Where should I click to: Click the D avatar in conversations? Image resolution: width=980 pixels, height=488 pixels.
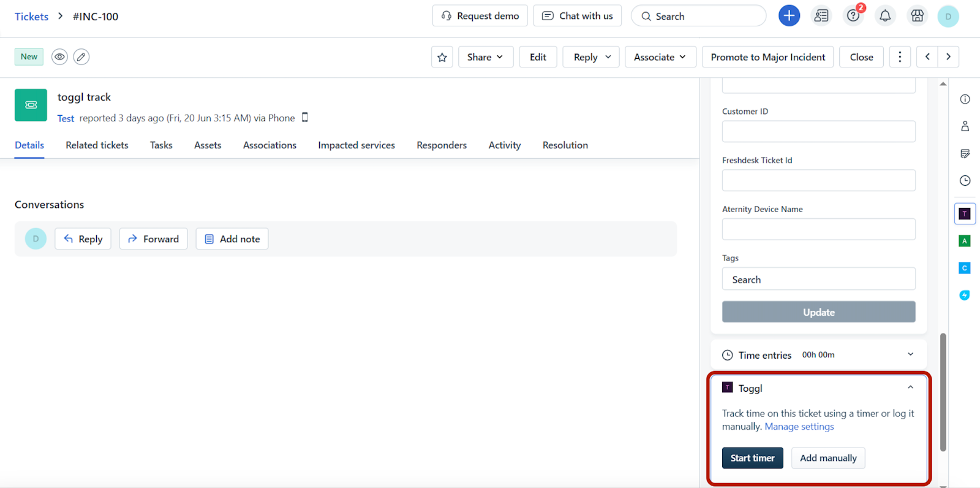point(36,238)
